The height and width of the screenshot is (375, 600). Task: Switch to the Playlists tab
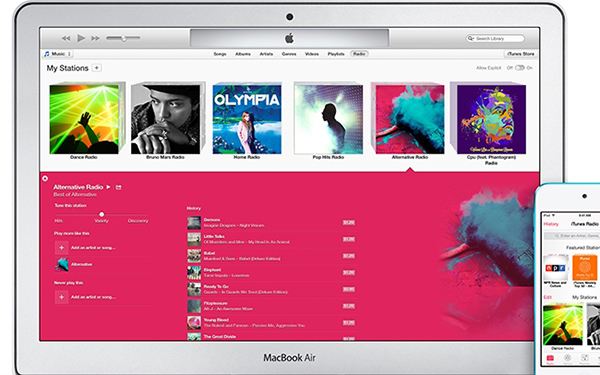click(x=336, y=54)
